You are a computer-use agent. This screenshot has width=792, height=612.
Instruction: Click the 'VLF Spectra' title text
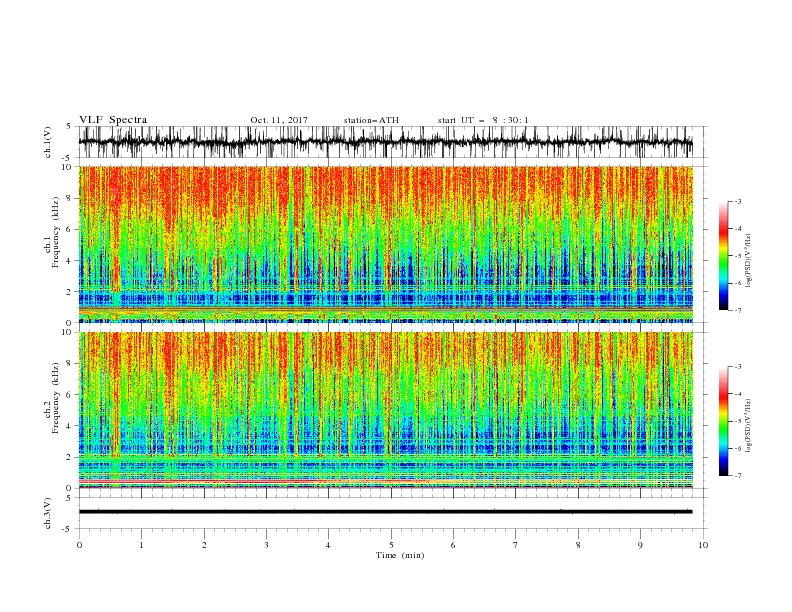pos(113,120)
